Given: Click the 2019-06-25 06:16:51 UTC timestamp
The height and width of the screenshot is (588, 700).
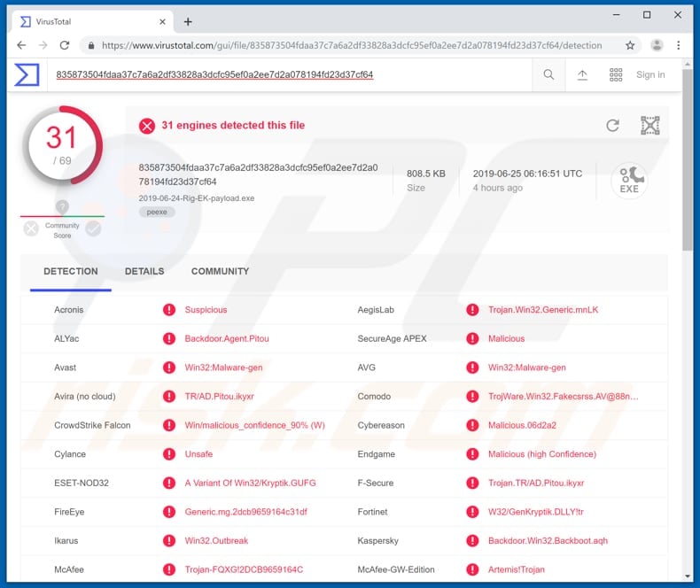Looking at the screenshot, I should [527, 174].
